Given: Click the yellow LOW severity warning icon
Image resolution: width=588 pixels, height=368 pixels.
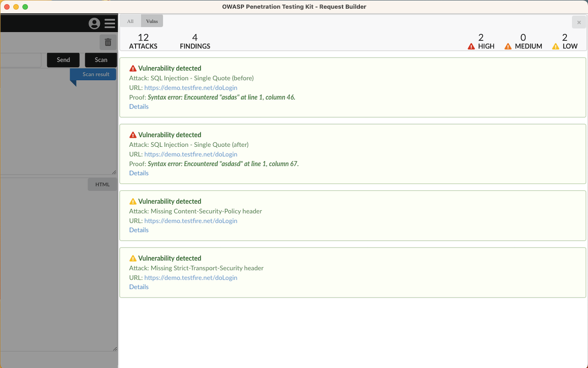Looking at the screenshot, I should pos(555,46).
